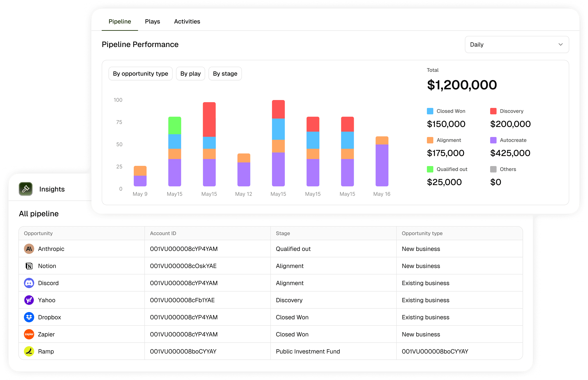Click the Closed Won blue legend swatch
Image resolution: width=588 pixels, height=380 pixels.
click(430, 111)
